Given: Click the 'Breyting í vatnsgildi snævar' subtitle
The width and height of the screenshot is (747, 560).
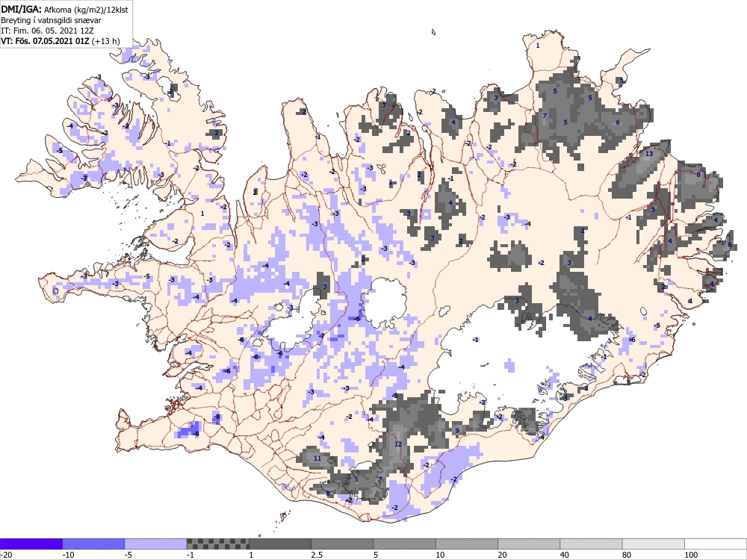Looking at the screenshot, I should tap(51, 20).
